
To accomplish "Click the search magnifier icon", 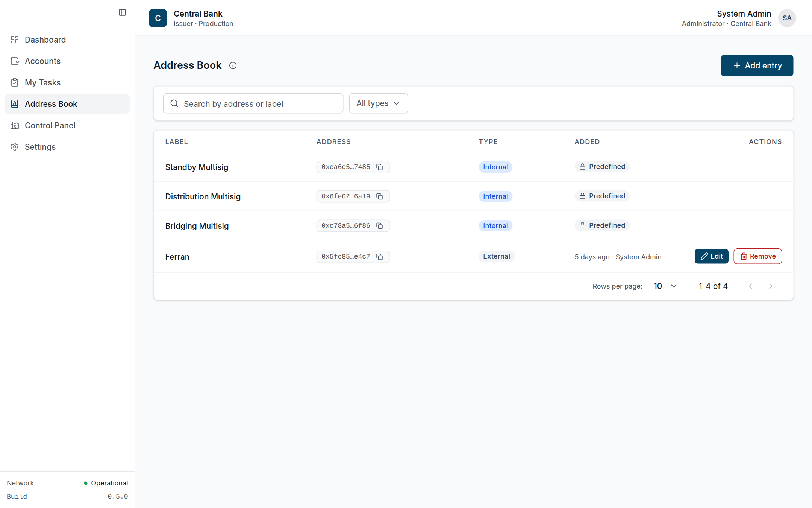I will [x=174, y=103].
